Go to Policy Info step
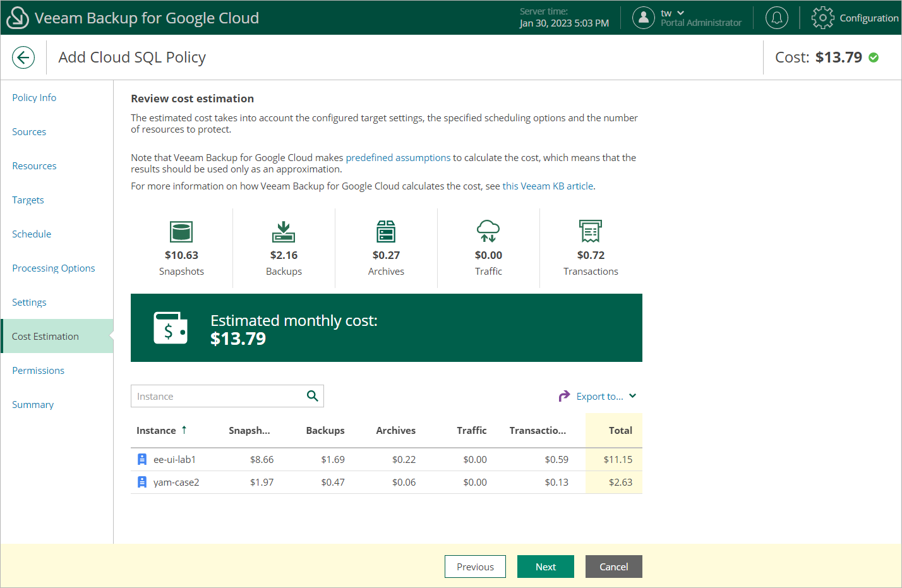Viewport: 902px width, 588px height. 34,97
